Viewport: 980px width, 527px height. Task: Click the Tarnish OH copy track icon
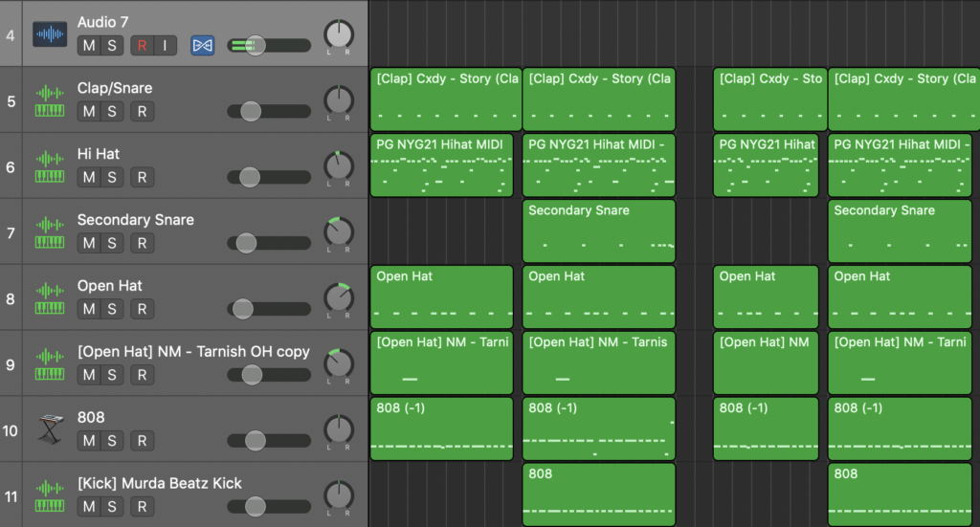pyautogui.click(x=50, y=365)
